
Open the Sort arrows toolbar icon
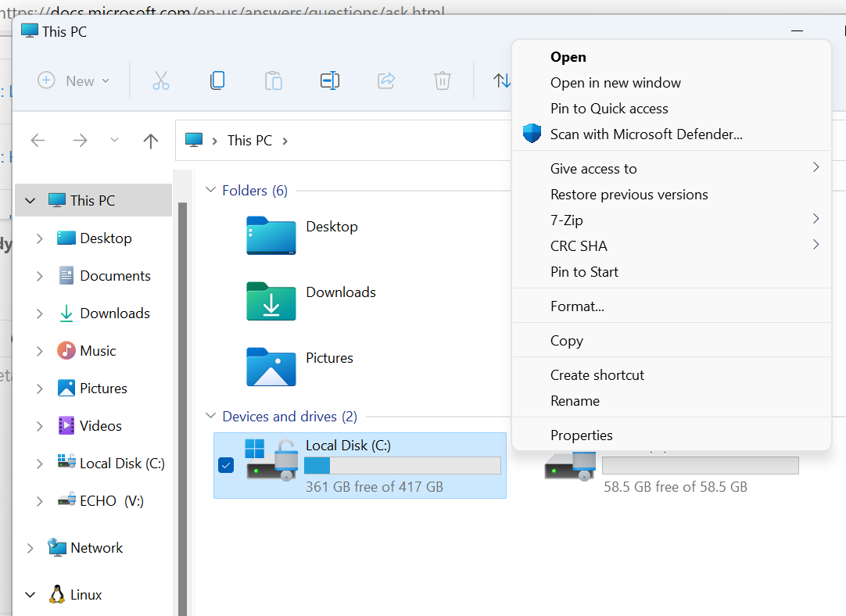502,81
